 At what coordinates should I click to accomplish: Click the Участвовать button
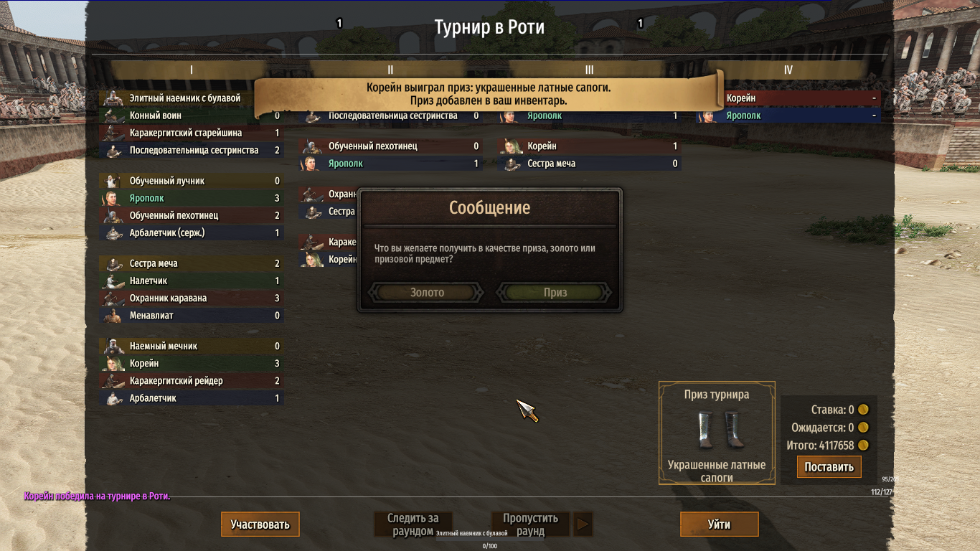tap(260, 524)
